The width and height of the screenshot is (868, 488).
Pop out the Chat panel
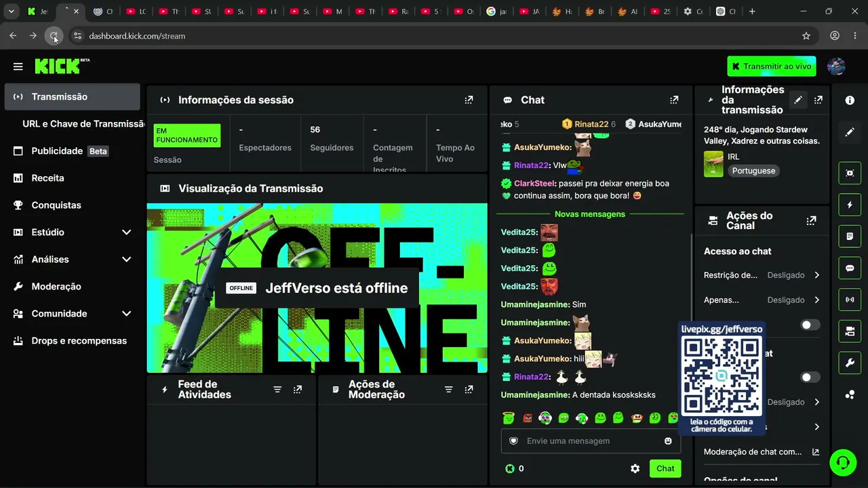pos(674,100)
